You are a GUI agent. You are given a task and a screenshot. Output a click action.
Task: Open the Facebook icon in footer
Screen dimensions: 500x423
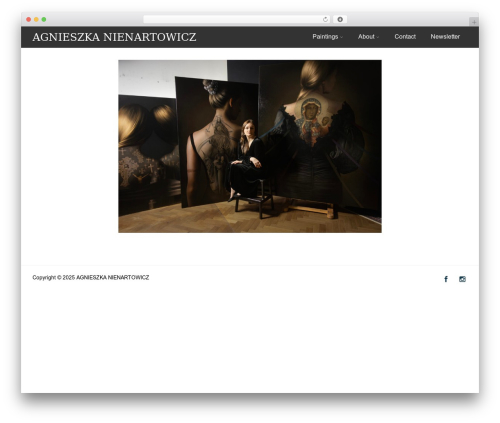tap(446, 279)
